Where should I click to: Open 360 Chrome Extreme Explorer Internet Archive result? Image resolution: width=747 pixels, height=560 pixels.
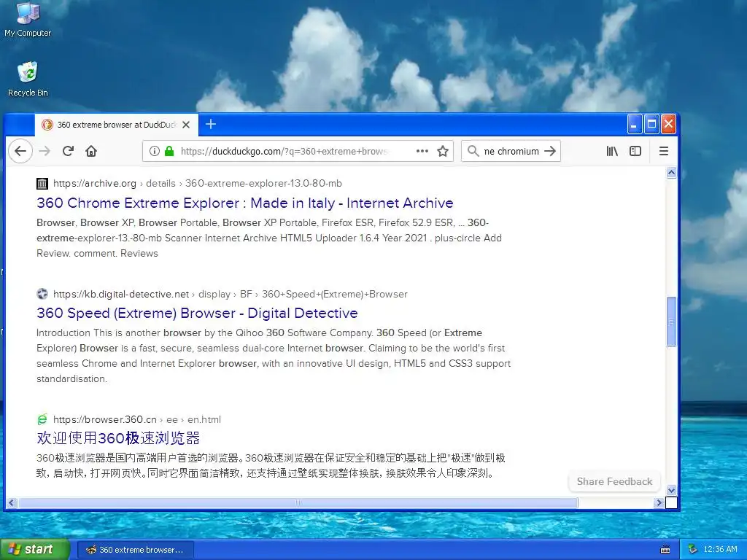coord(245,203)
